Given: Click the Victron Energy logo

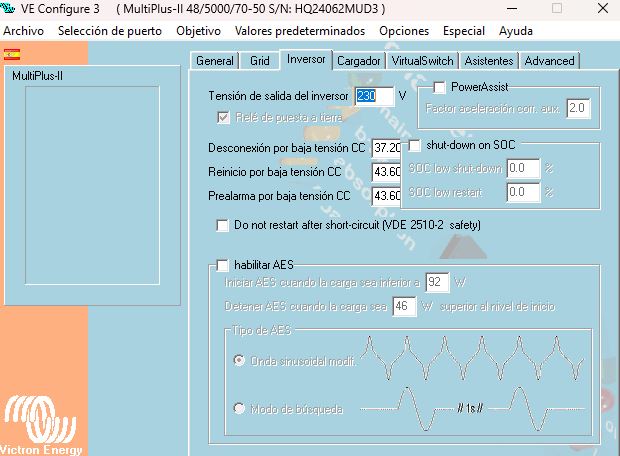Looking at the screenshot, I should [x=41, y=425].
